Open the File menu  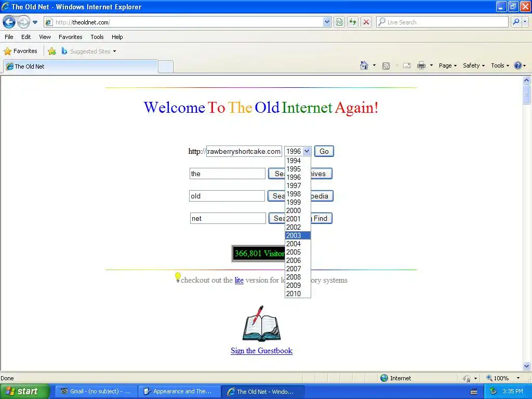coord(9,37)
